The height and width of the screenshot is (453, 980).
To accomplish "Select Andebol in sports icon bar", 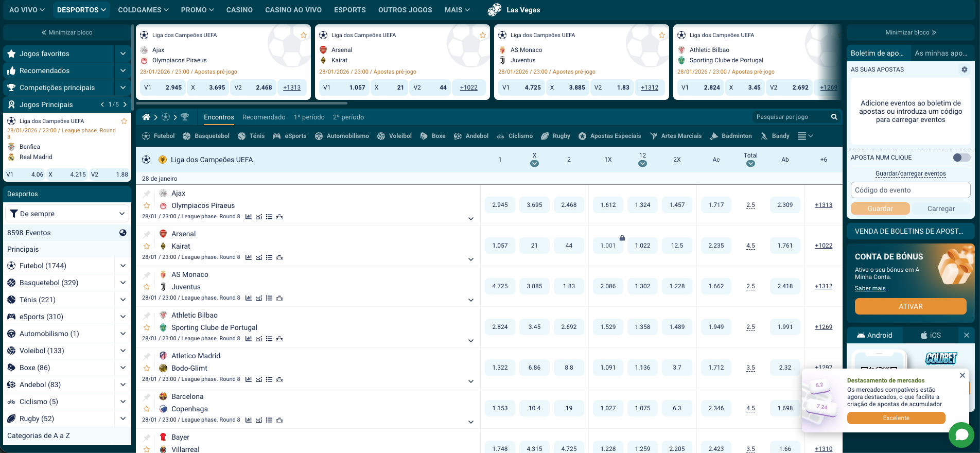I will [471, 136].
